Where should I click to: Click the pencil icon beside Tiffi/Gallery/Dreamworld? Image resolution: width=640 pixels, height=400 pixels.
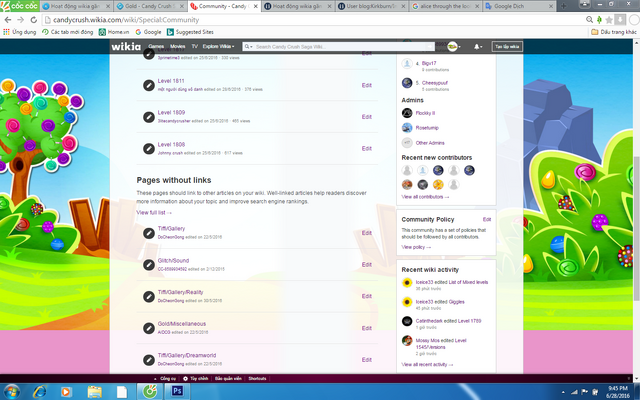tap(149, 360)
